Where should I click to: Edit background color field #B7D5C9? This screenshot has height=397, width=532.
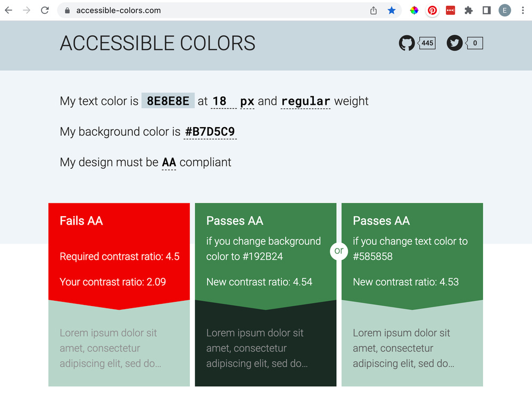[210, 131]
